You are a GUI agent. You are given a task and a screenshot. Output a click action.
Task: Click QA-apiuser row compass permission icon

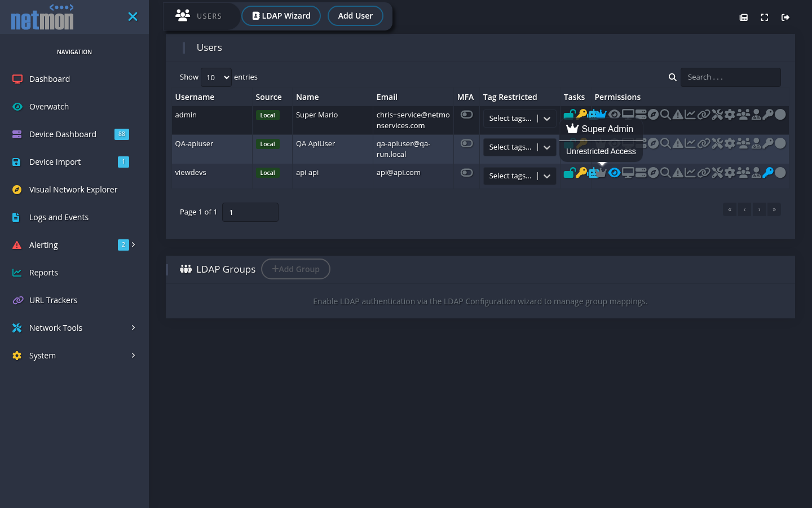click(654, 143)
